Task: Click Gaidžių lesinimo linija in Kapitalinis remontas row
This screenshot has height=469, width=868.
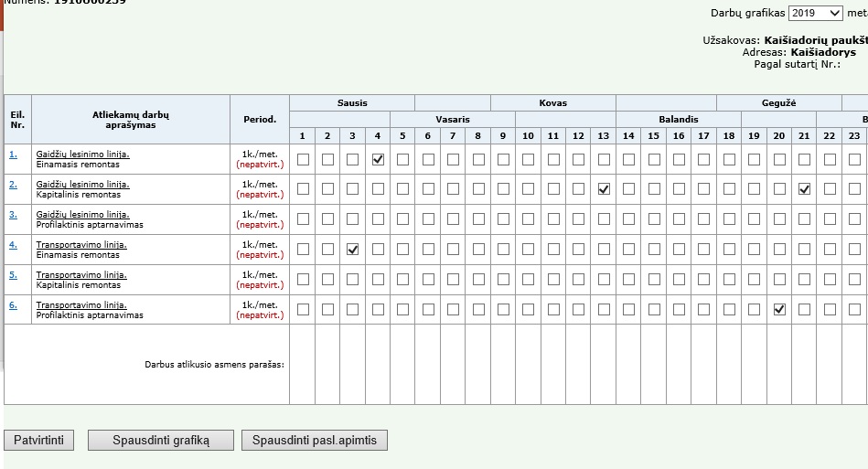Action: click(x=82, y=184)
